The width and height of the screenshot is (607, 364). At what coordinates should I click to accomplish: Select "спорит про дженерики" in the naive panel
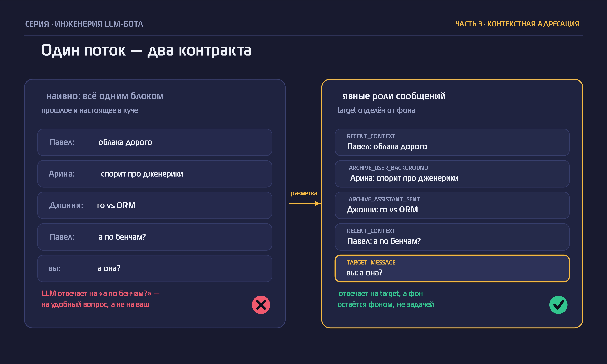(x=142, y=174)
